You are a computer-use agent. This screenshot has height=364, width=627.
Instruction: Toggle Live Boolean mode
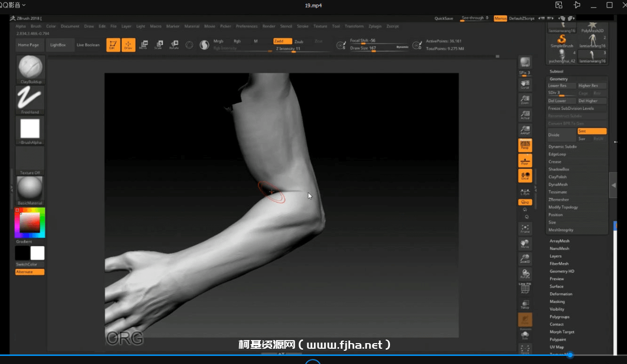tap(88, 45)
